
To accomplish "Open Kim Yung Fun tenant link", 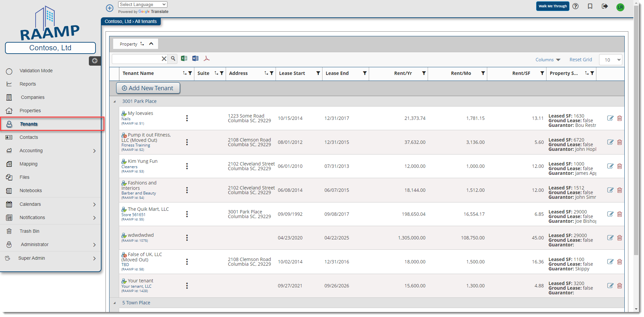I will 142,161.
